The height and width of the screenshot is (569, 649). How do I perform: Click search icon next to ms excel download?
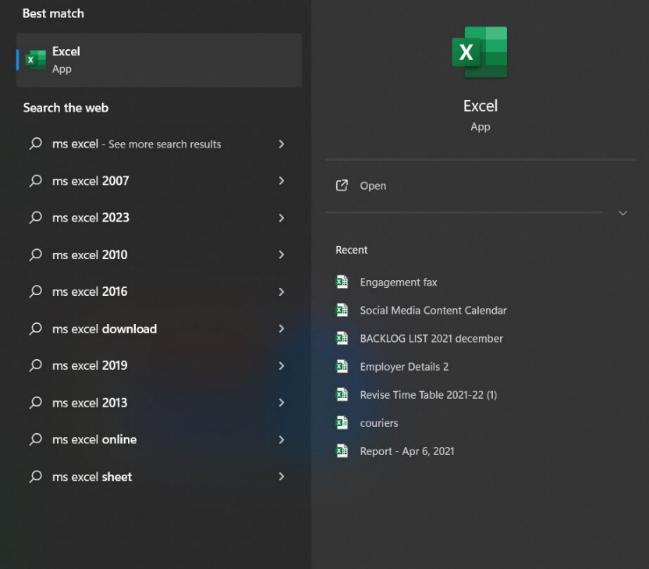[x=36, y=329]
